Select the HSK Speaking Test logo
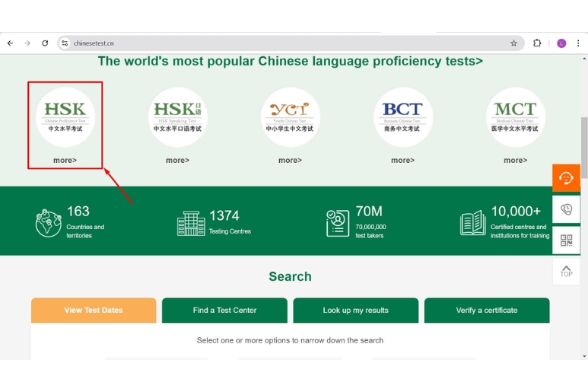The width and height of the screenshot is (588, 392). (178, 116)
